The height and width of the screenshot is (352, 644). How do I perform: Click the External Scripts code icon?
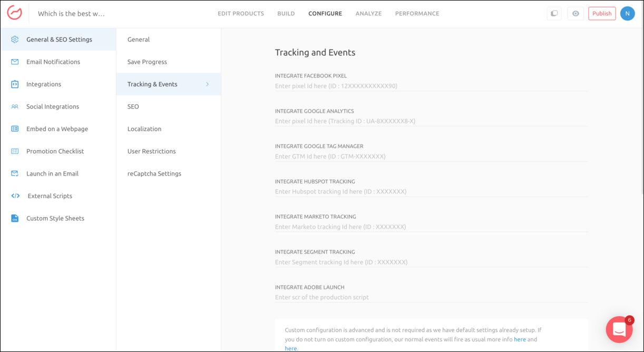pos(15,196)
